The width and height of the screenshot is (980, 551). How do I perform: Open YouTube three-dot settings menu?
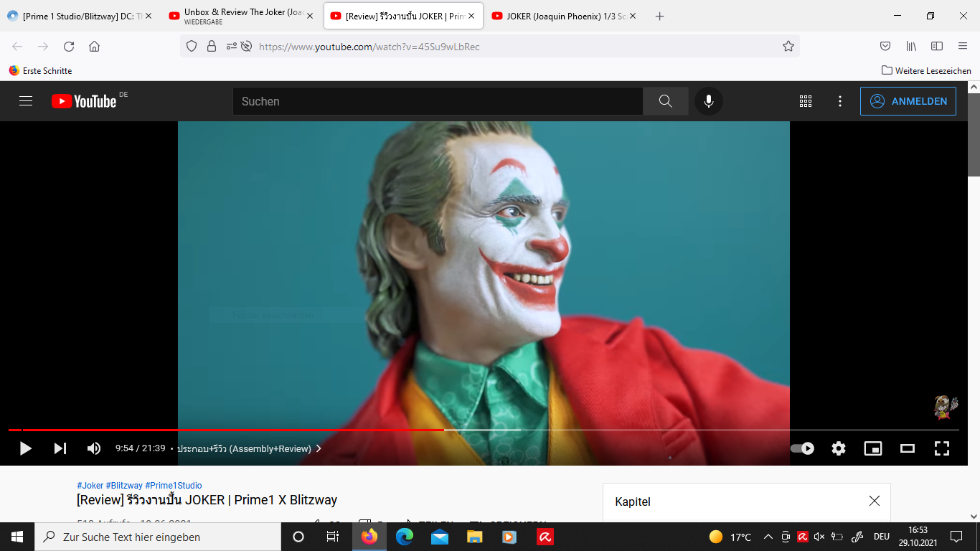coord(840,101)
